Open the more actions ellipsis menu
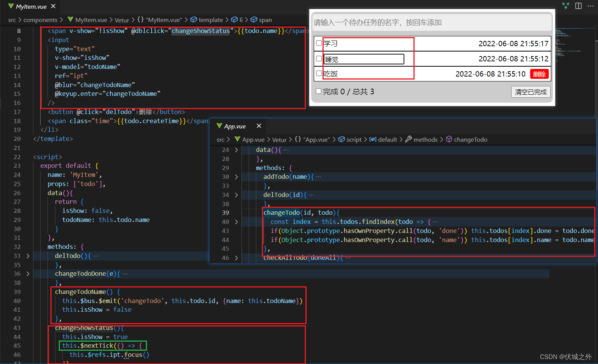 [x=590, y=6]
